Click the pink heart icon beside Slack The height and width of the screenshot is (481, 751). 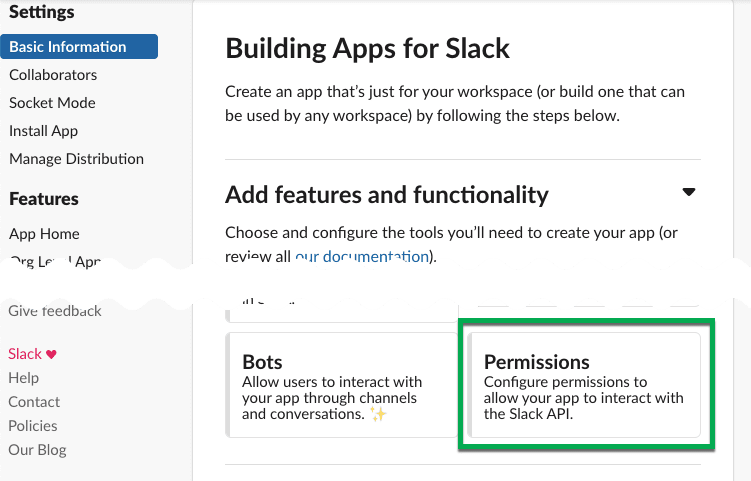51,355
